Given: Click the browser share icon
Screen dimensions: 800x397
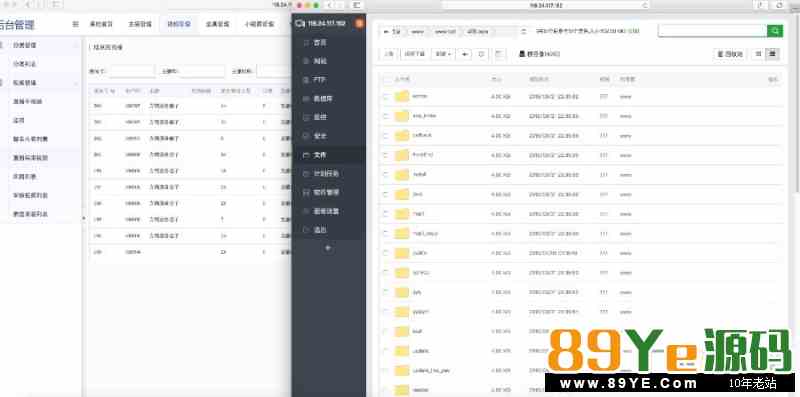Looking at the screenshot, I should [761, 5].
